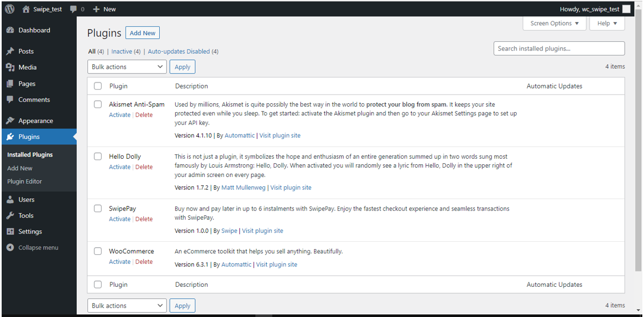Viewport: 644px width, 317px height.
Task: Open the Tools wrench icon
Action: tap(10, 215)
